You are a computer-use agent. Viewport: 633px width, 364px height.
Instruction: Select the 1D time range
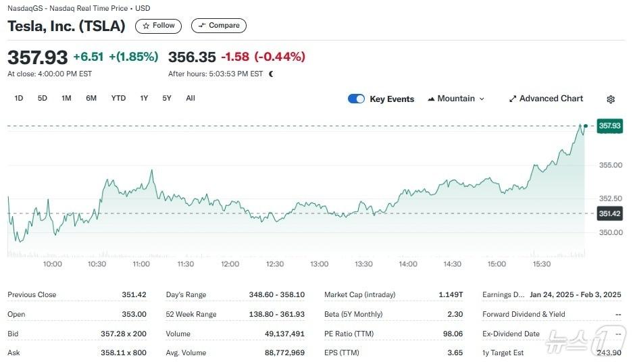pyautogui.click(x=19, y=98)
